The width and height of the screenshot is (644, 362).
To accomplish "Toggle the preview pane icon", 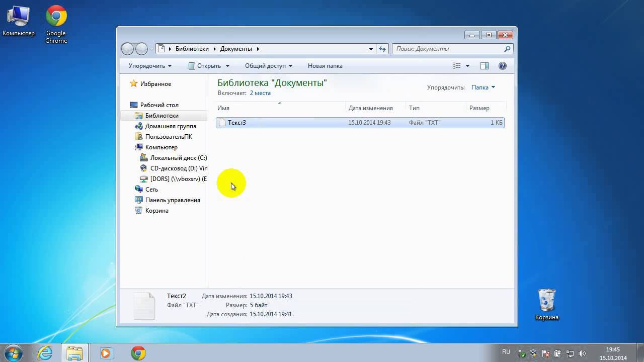I will [x=485, y=66].
